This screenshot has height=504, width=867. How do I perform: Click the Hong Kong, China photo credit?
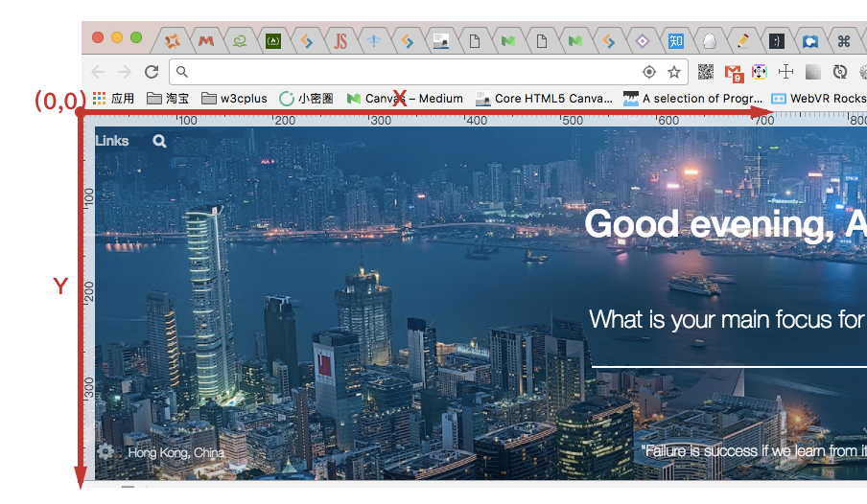(176, 452)
